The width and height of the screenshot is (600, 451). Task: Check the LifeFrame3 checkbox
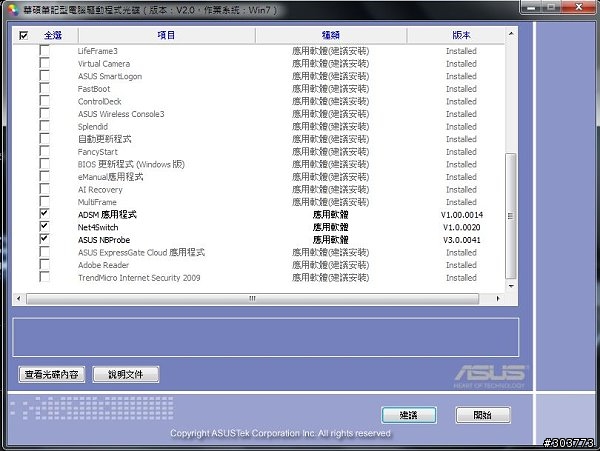point(44,50)
